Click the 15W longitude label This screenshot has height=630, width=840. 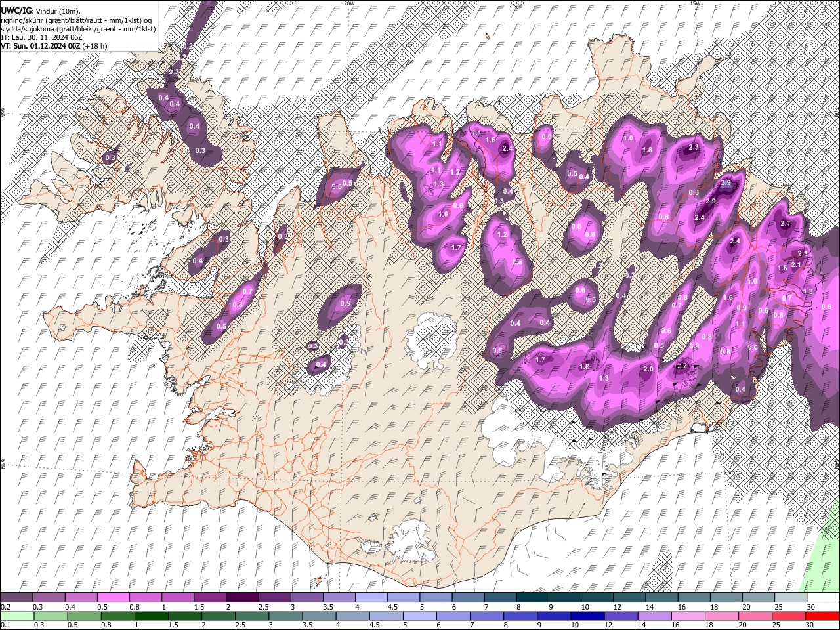696,3
